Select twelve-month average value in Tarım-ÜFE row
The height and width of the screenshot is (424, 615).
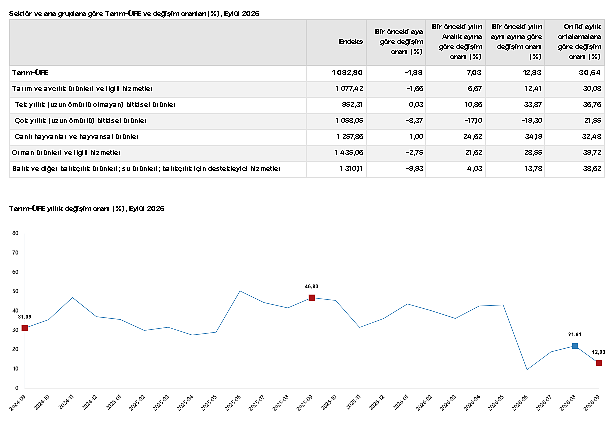click(590, 73)
